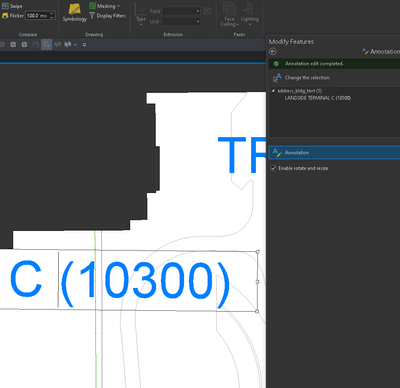Image resolution: width=400 pixels, height=388 pixels.
Task: Expand the Masking dropdown arrow
Action: (x=118, y=6)
